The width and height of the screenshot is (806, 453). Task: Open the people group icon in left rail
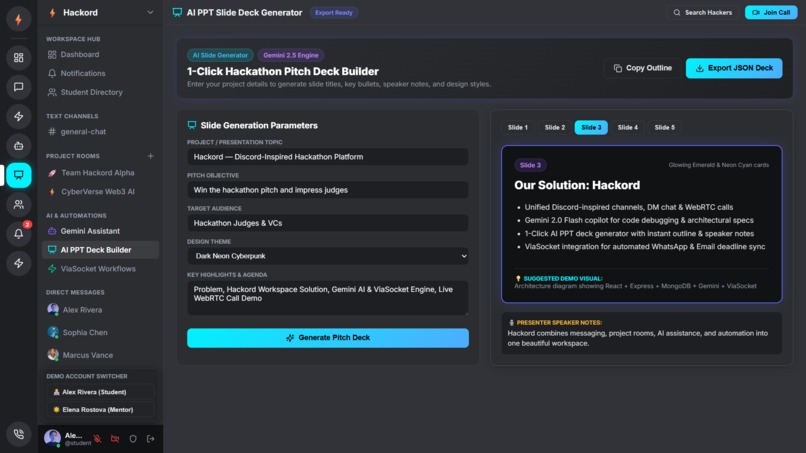(x=19, y=205)
